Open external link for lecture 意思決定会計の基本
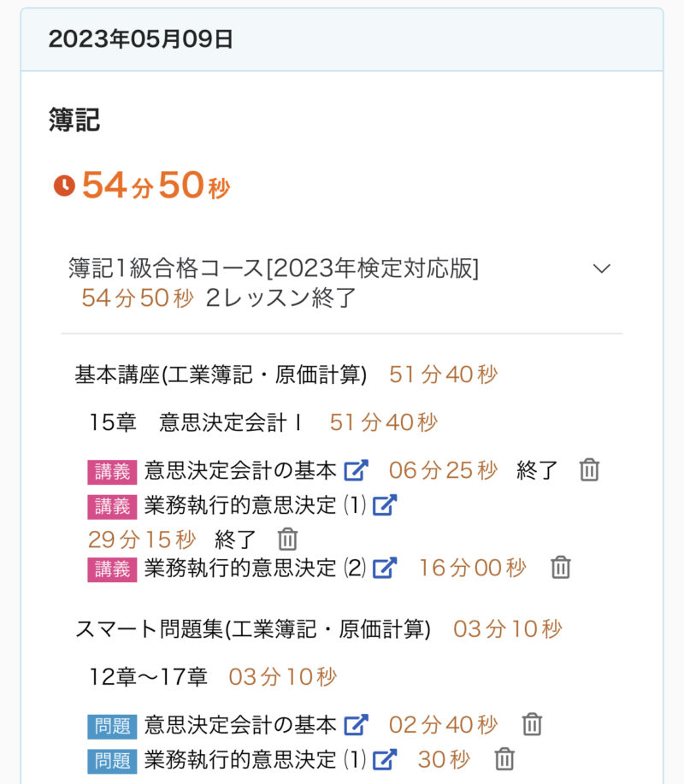The width and height of the screenshot is (684, 784). tap(356, 470)
